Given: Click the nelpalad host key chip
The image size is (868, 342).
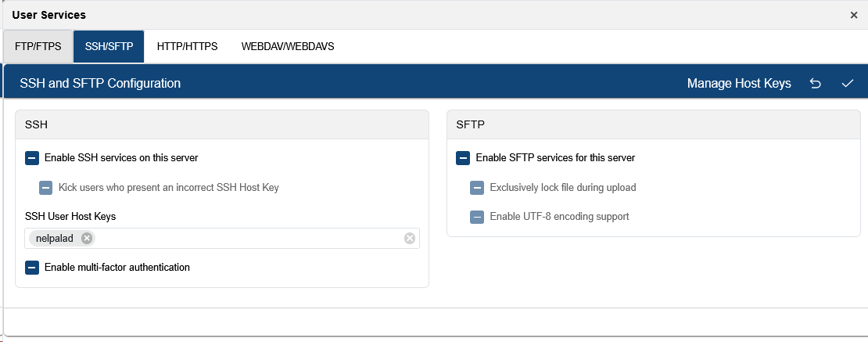Looking at the screenshot, I should pyautogui.click(x=56, y=239).
